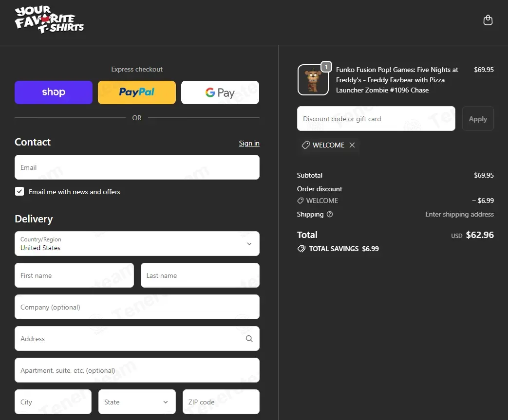This screenshot has height=420, width=508.
Task: Uncheck Email me with news and offers
Action: [19, 191]
